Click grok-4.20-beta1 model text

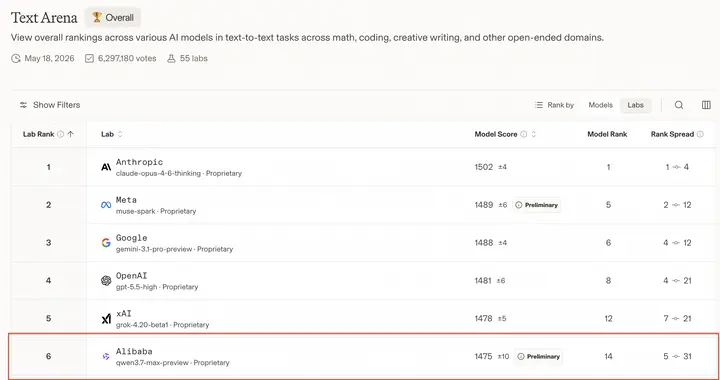tap(142, 325)
